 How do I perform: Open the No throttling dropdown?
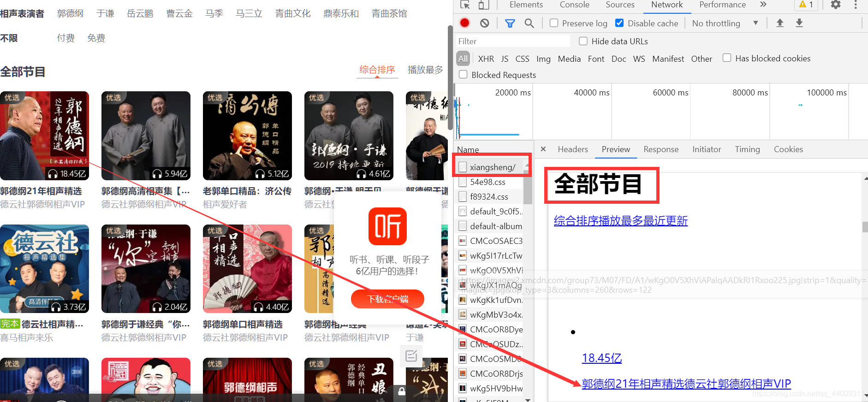pos(725,23)
